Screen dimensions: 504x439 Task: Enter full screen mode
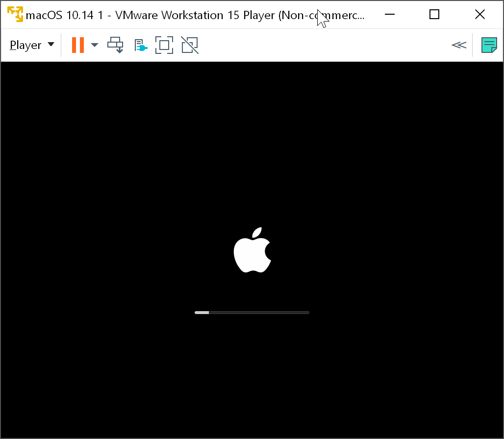click(x=164, y=45)
